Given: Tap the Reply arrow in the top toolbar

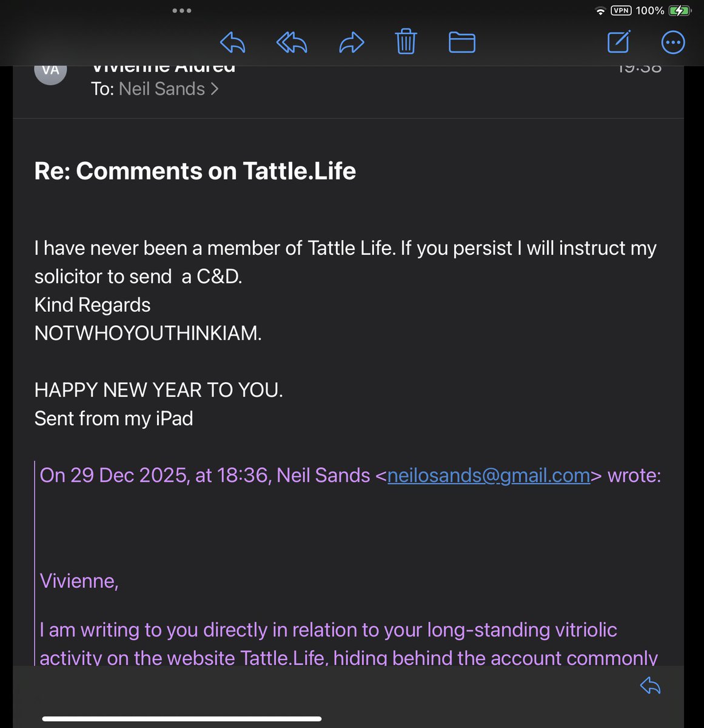Looking at the screenshot, I should (233, 43).
